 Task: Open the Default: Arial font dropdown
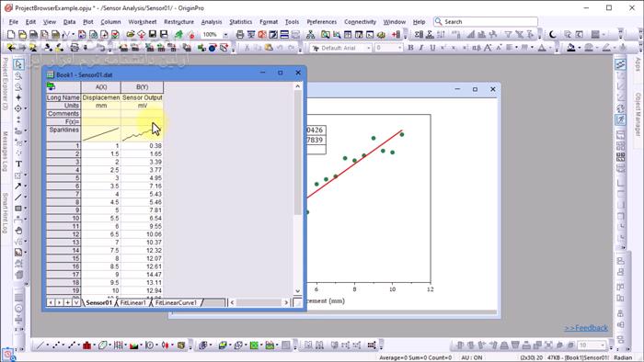[x=368, y=48]
